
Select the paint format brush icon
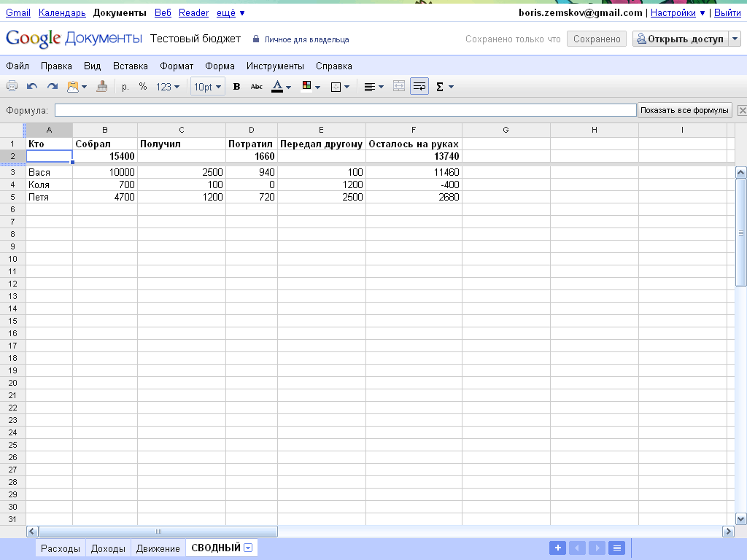click(x=102, y=87)
